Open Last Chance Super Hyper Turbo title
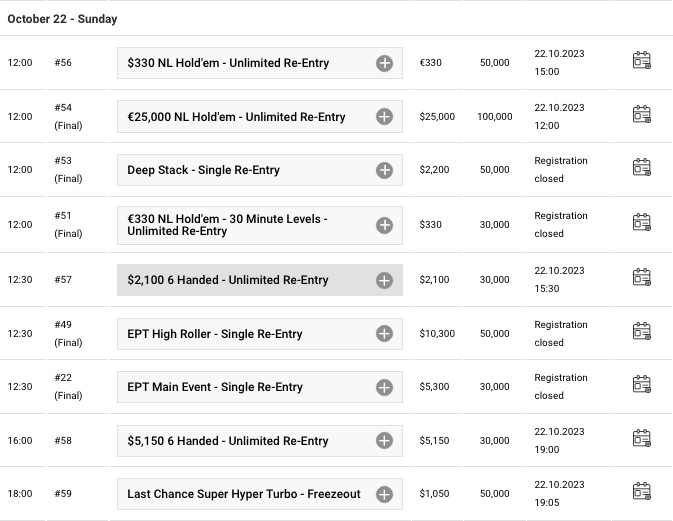This screenshot has width=673, height=521. pos(244,494)
